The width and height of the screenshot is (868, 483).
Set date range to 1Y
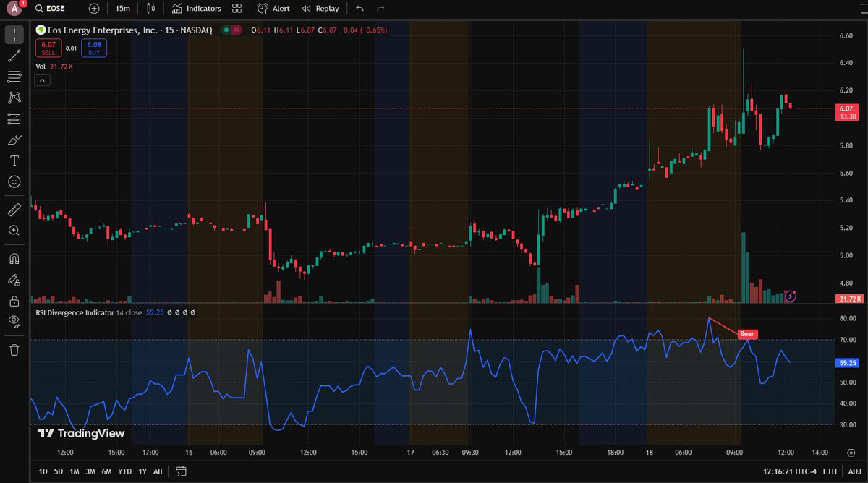coord(142,471)
